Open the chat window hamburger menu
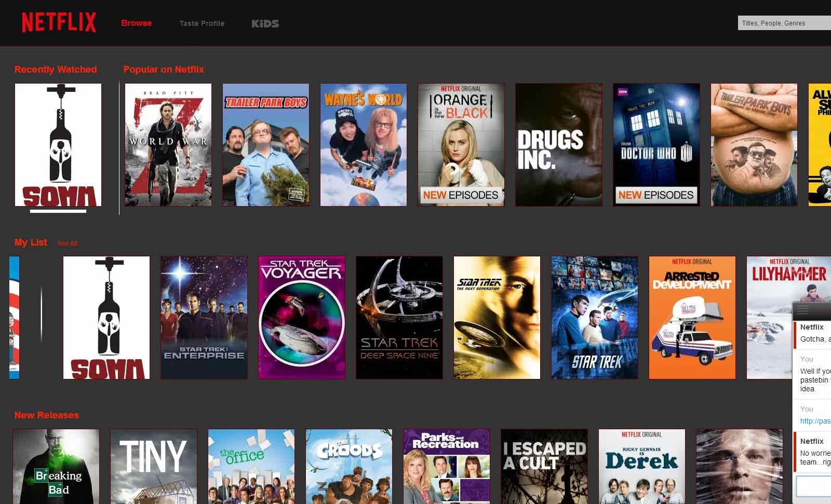This screenshot has height=504, width=831. pos(803,310)
